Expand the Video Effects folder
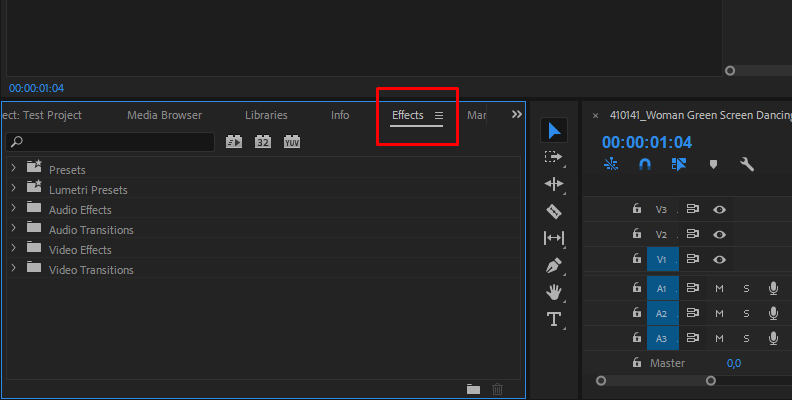Image resolution: width=792 pixels, height=400 pixels. tap(14, 249)
